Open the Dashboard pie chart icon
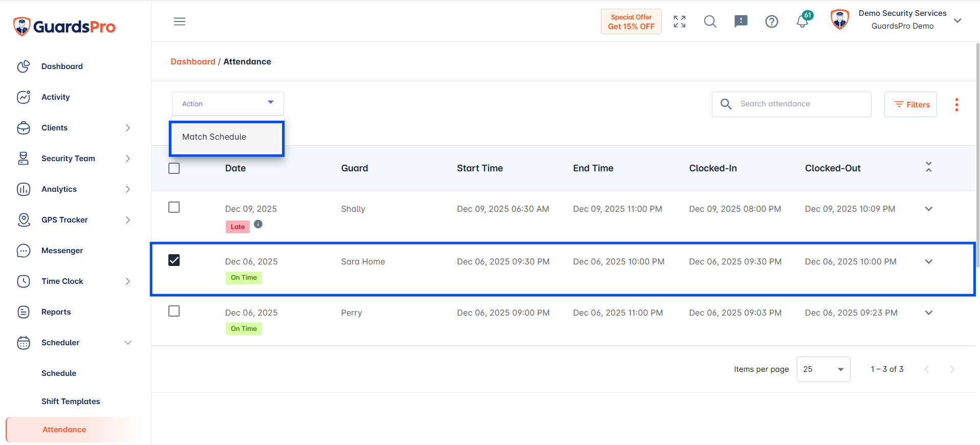The height and width of the screenshot is (445, 980). (x=24, y=66)
